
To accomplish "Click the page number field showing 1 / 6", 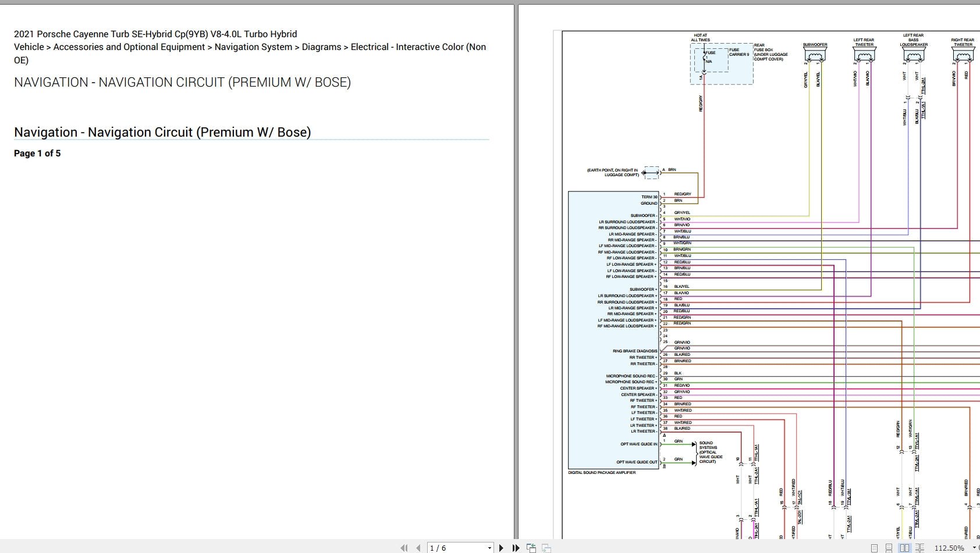I will 456,548.
